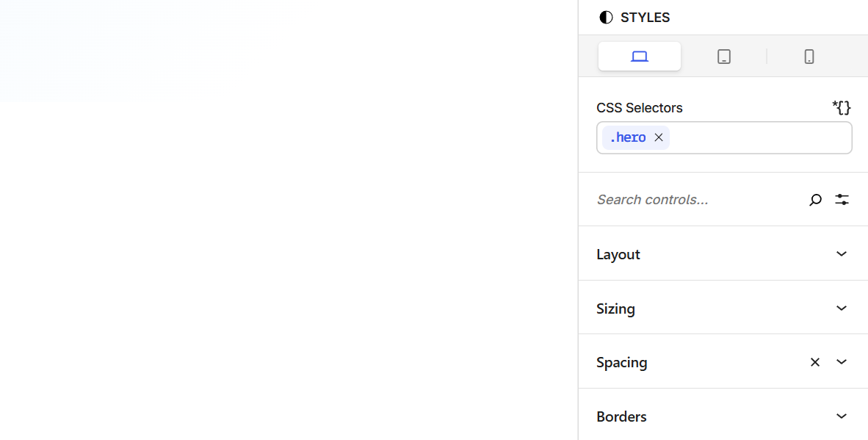Select the tablet breakpoint icon
This screenshot has height=440, width=868.
coord(724,56)
